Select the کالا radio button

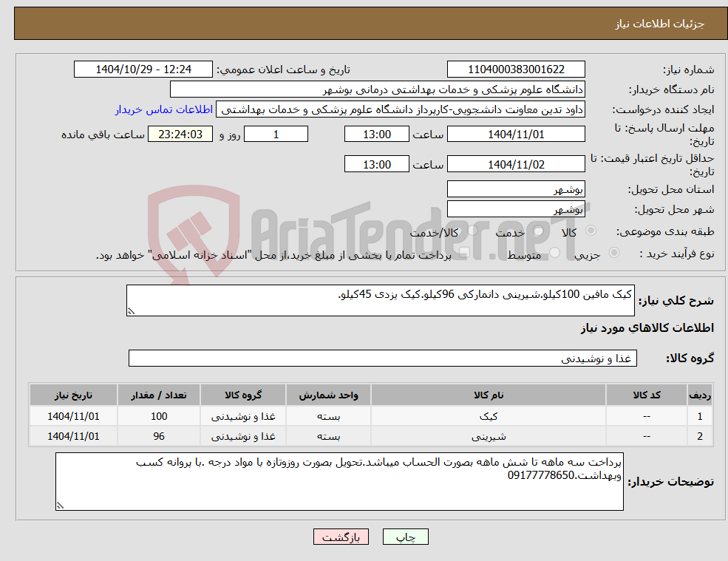coord(591,231)
